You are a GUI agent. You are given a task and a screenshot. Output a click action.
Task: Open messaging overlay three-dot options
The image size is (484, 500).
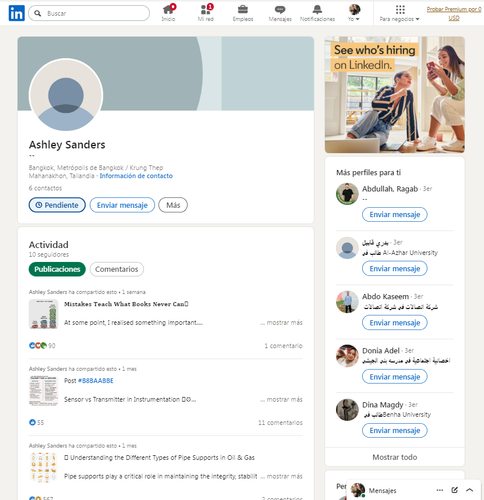coord(440,490)
